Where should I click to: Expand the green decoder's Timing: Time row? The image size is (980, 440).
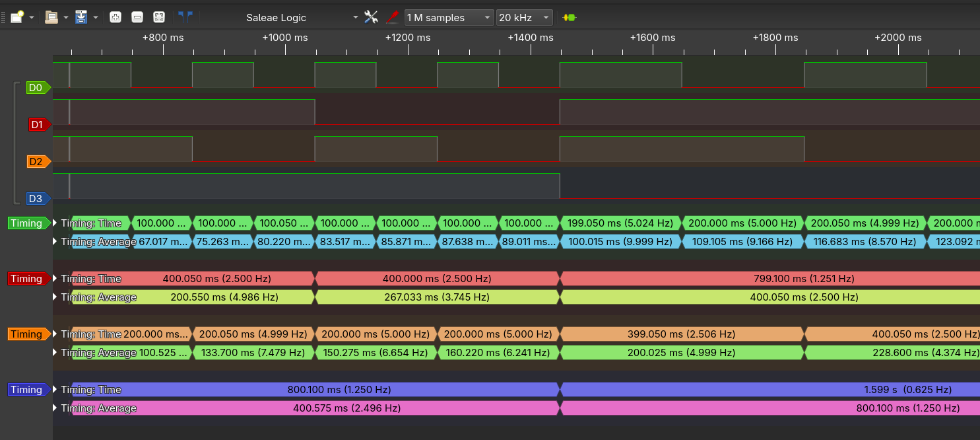click(x=55, y=223)
